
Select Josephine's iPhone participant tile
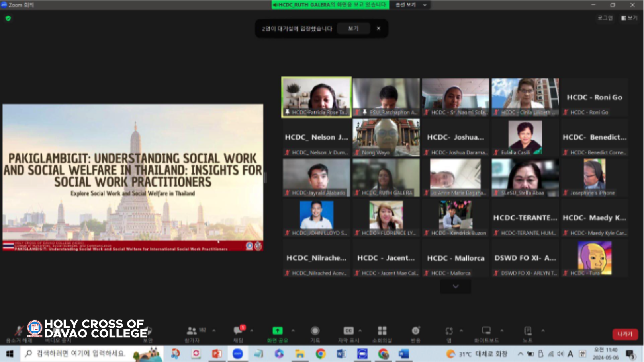(594, 177)
